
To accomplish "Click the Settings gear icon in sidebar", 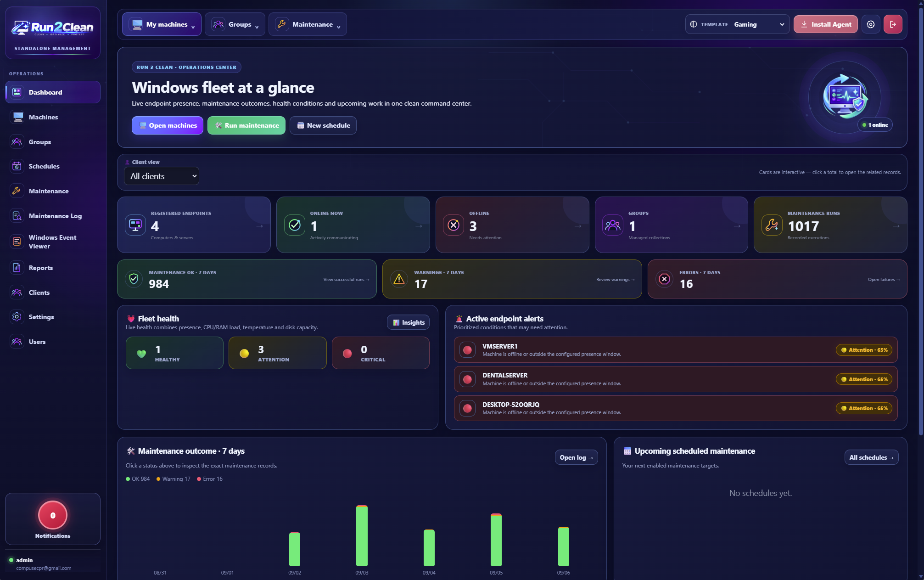I will [x=17, y=317].
